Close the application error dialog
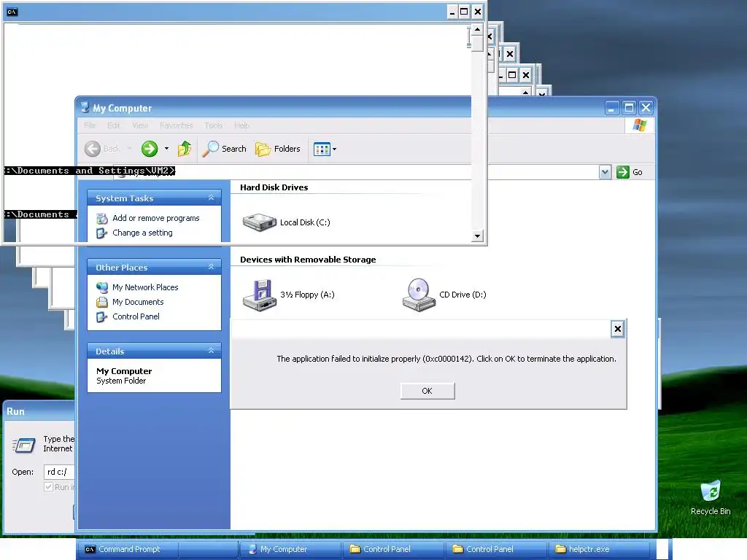The image size is (747, 560). click(617, 329)
